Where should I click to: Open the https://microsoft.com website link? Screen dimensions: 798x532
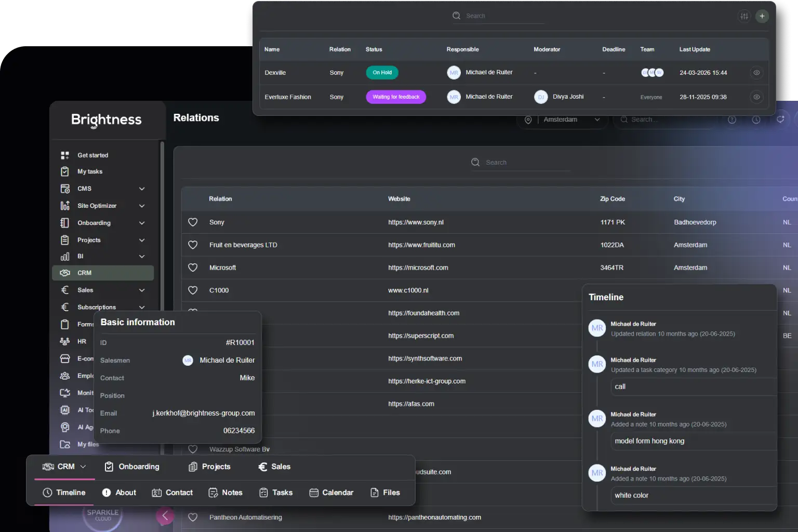click(418, 268)
